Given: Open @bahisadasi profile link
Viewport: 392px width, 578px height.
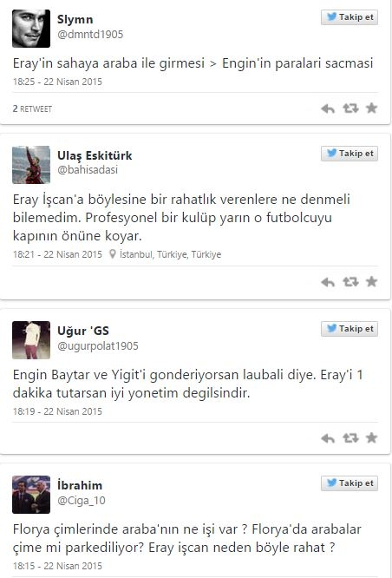Looking at the screenshot, I should pos(88,170).
